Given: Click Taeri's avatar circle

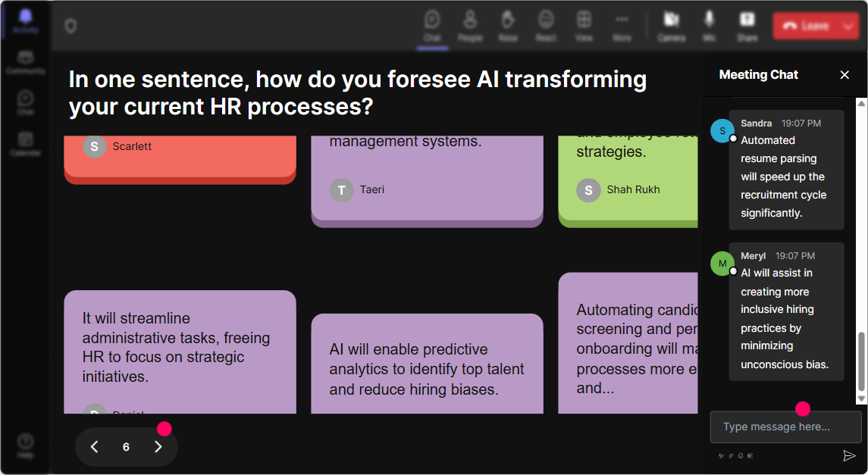Looking at the screenshot, I should click(342, 190).
